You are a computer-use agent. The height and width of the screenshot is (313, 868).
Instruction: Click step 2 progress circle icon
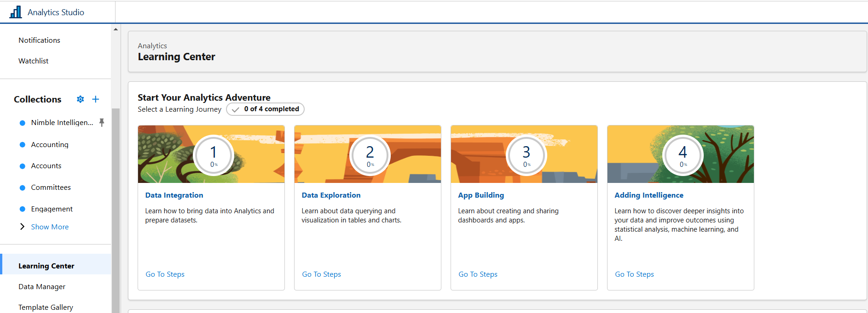click(x=370, y=155)
